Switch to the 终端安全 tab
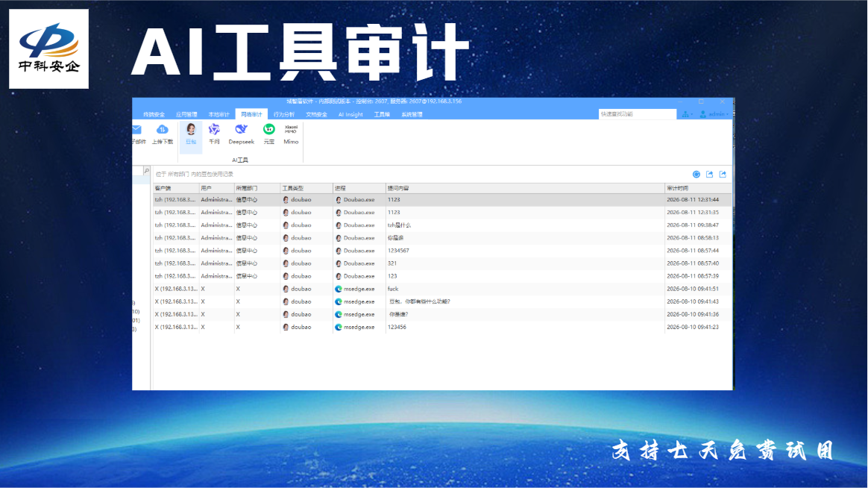The width and height of the screenshot is (868, 488). point(154,115)
